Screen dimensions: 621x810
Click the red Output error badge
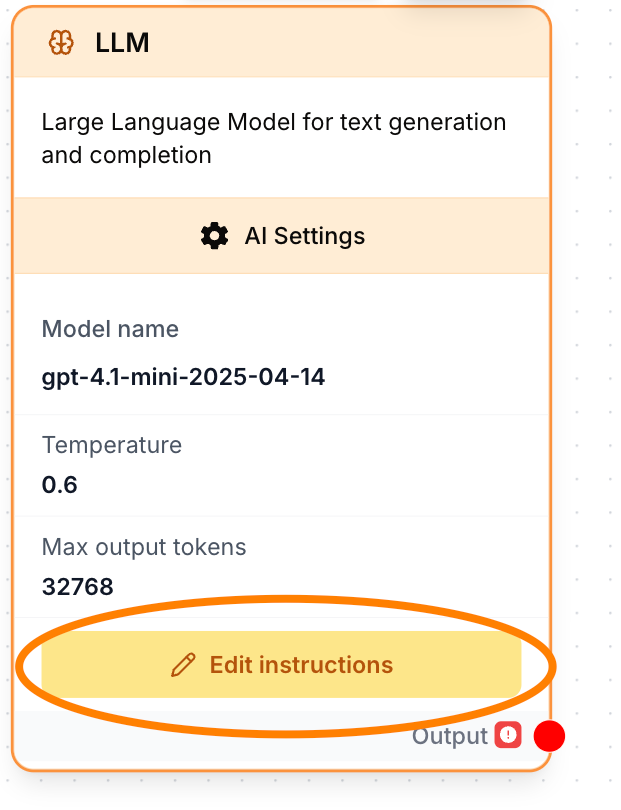508,735
